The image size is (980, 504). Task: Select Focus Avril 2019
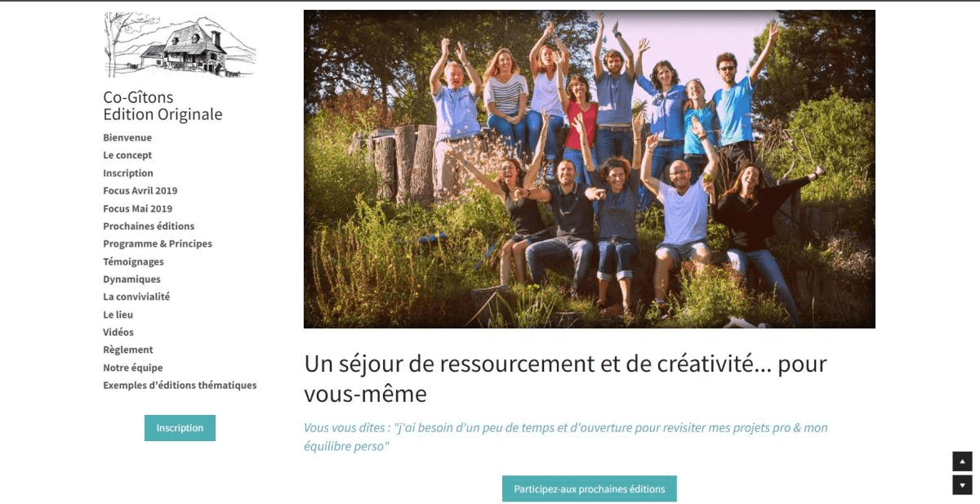click(140, 190)
